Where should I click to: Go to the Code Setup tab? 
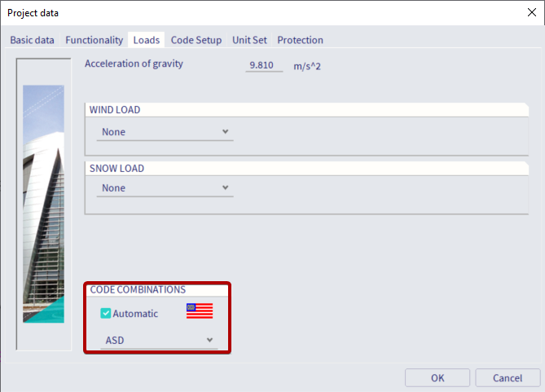[196, 40]
